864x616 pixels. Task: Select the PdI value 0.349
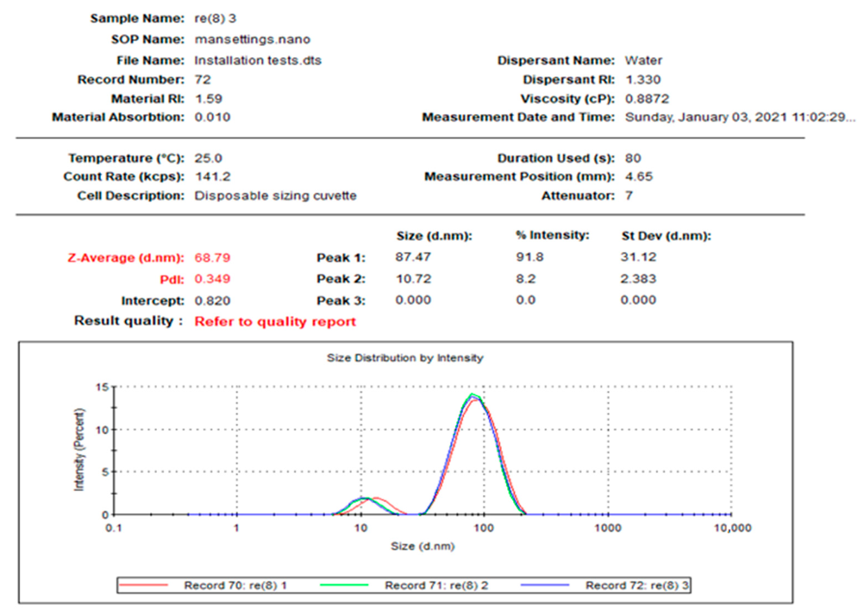pyautogui.click(x=212, y=279)
